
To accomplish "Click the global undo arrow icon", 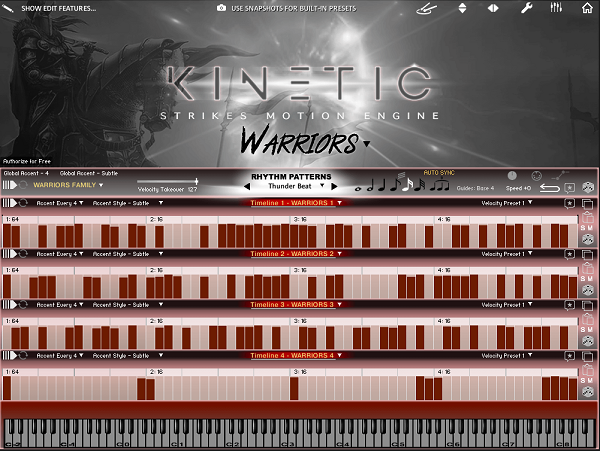I will point(549,188).
